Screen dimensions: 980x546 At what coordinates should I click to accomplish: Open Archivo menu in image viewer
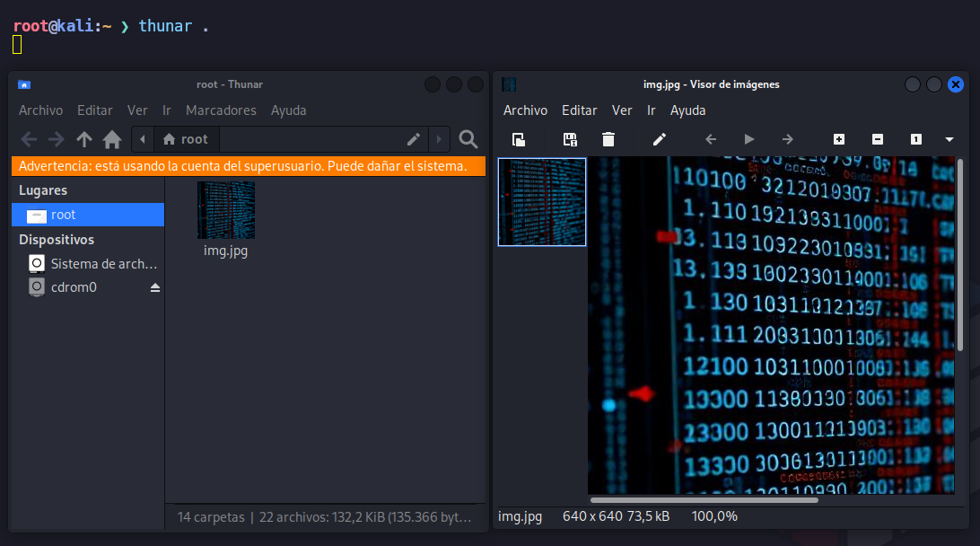525,110
